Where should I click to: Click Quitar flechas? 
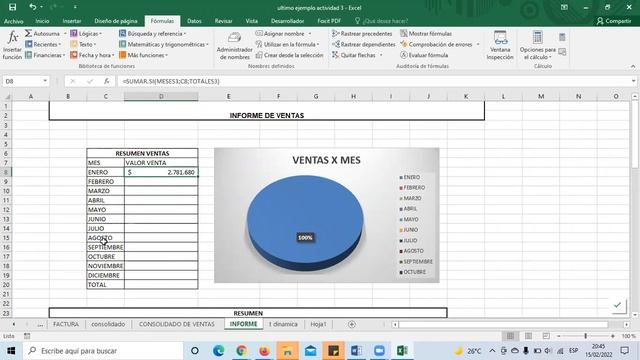pyautogui.click(x=353, y=55)
